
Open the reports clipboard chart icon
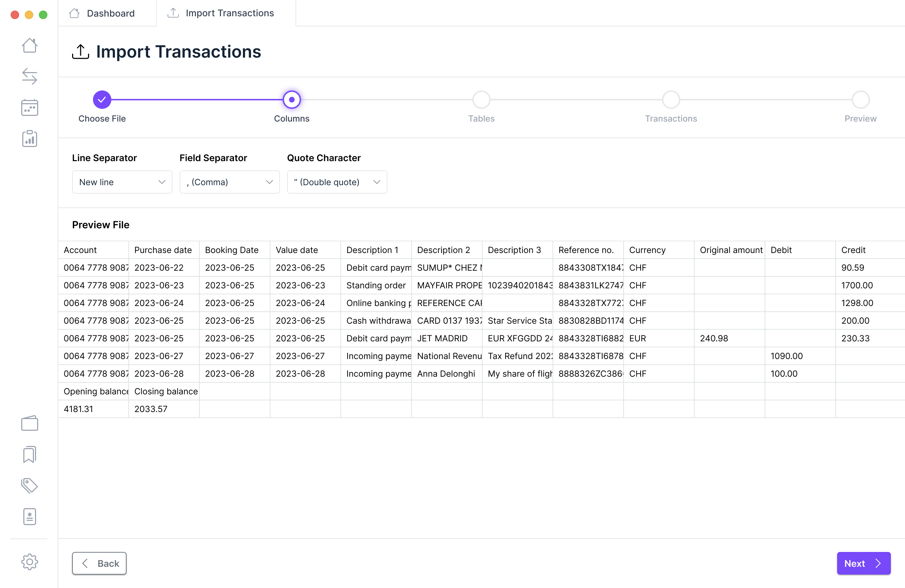tap(29, 139)
